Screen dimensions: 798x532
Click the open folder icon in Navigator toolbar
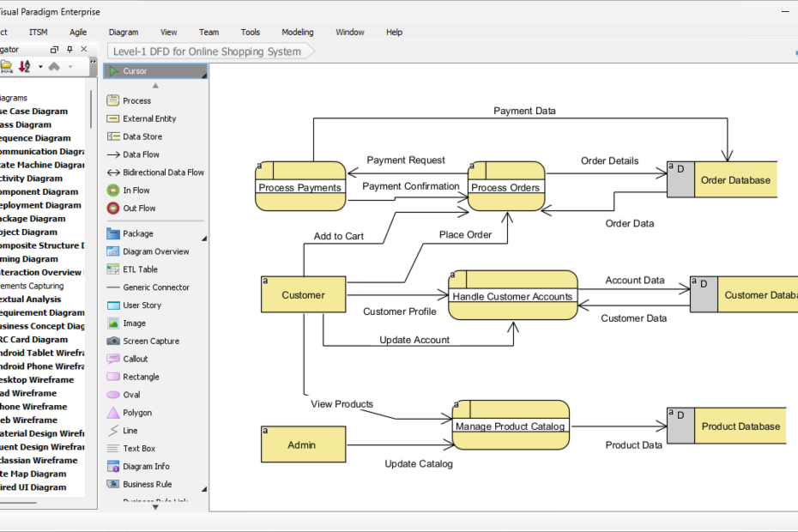pos(8,66)
